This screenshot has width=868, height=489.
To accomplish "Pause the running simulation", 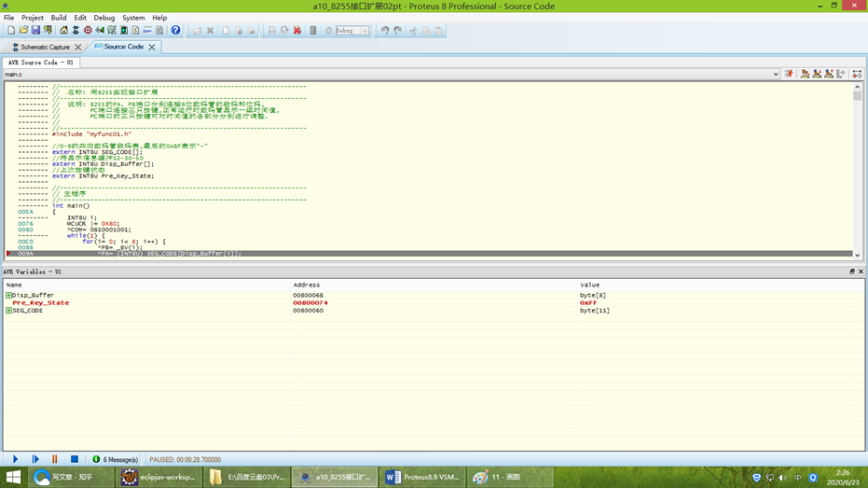I will click(54, 459).
